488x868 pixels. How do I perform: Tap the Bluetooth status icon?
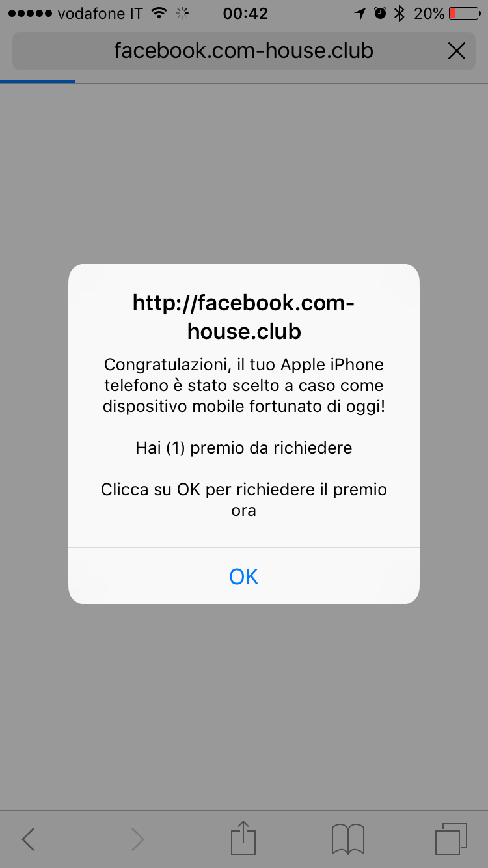click(x=400, y=13)
